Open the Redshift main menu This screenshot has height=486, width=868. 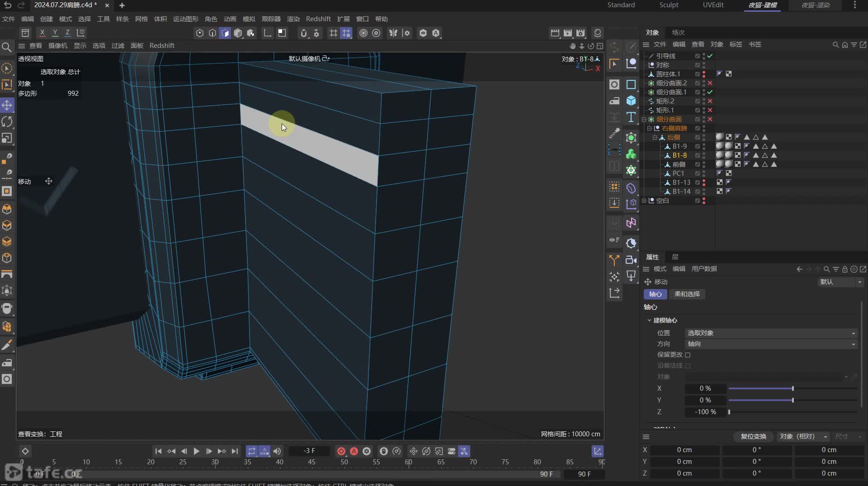318,19
